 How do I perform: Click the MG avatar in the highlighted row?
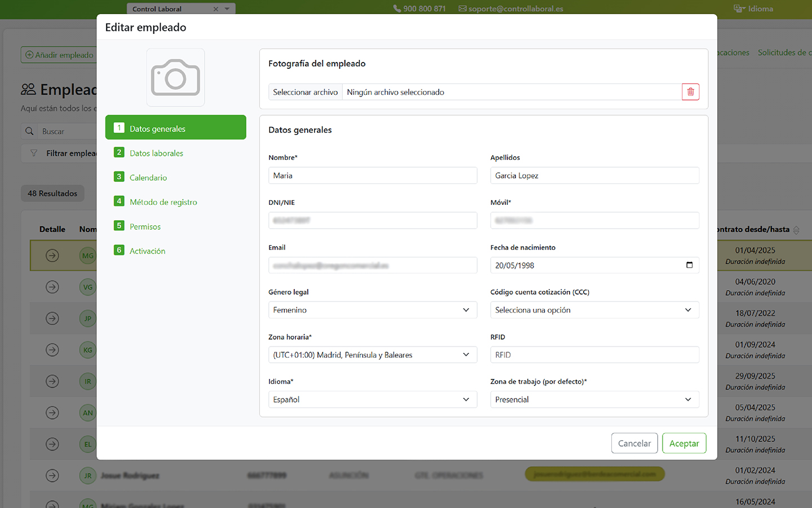87,255
